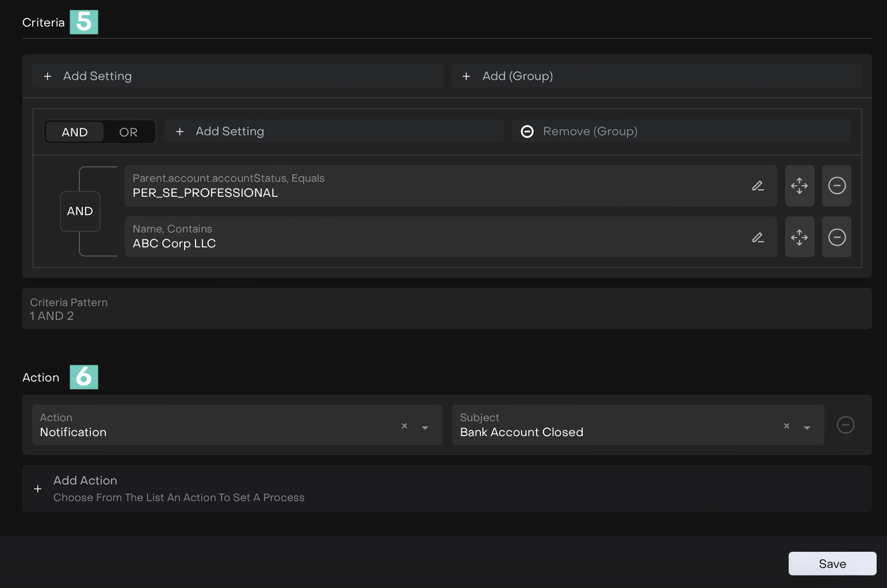Clear the Notification action selection
The image size is (887, 588).
pos(404,426)
